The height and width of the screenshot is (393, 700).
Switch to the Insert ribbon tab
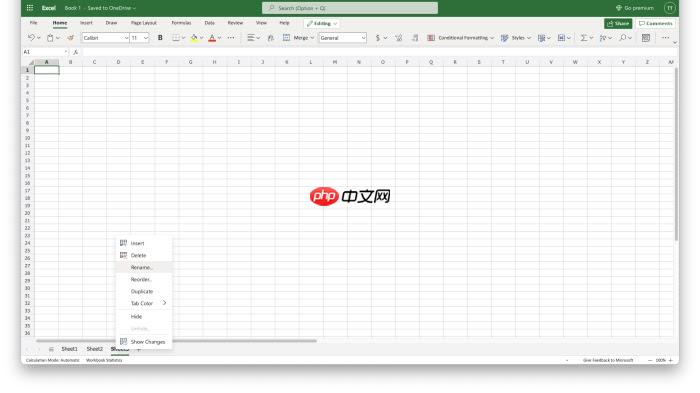86,23
